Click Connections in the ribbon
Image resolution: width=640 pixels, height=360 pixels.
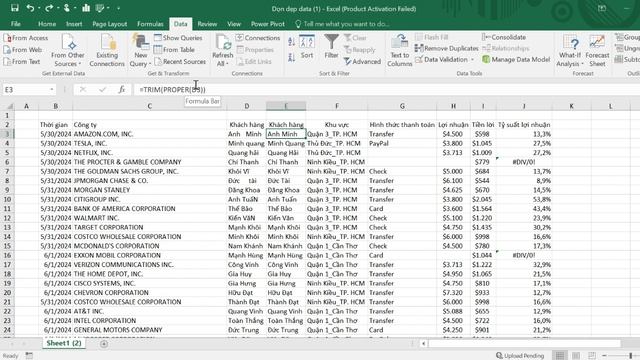258,38
